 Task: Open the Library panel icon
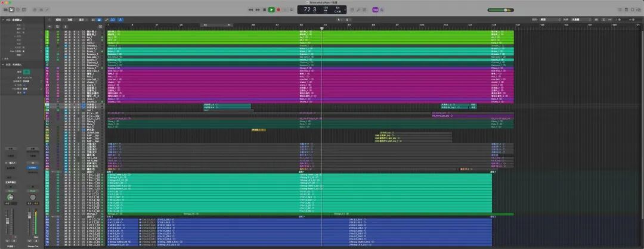(5, 10)
